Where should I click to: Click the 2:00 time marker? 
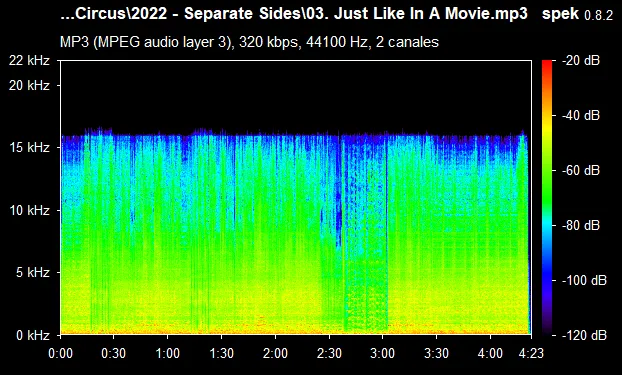[x=275, y=353]
